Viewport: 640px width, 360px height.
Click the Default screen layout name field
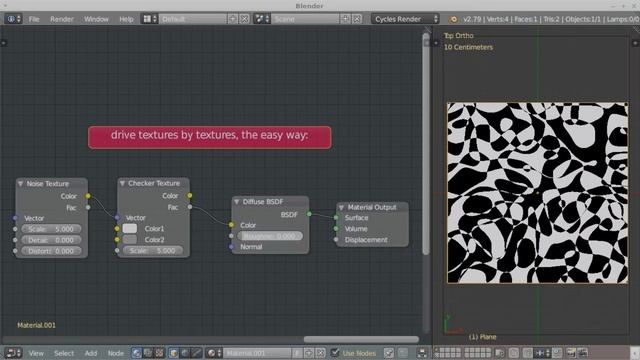[x=193, y=19]
